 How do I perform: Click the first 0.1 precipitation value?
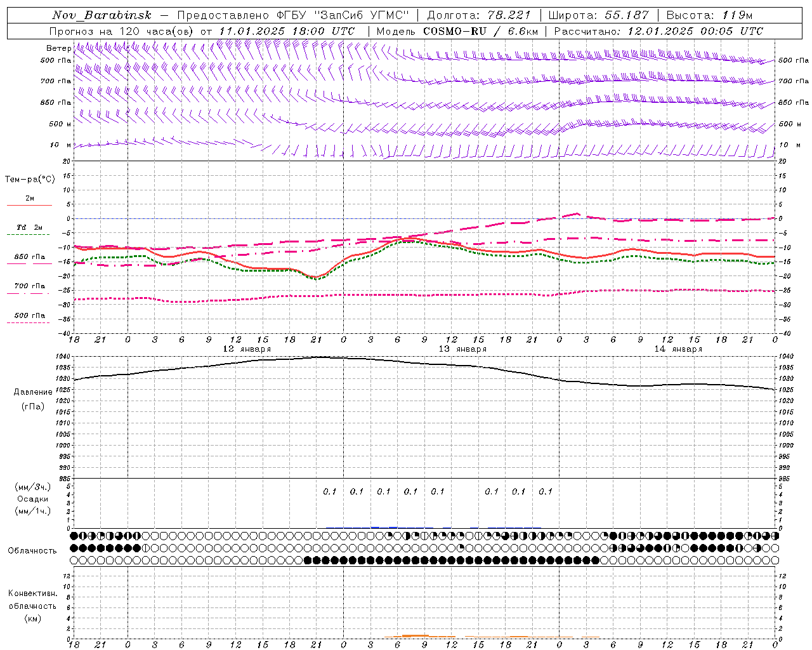click(330, 491)
